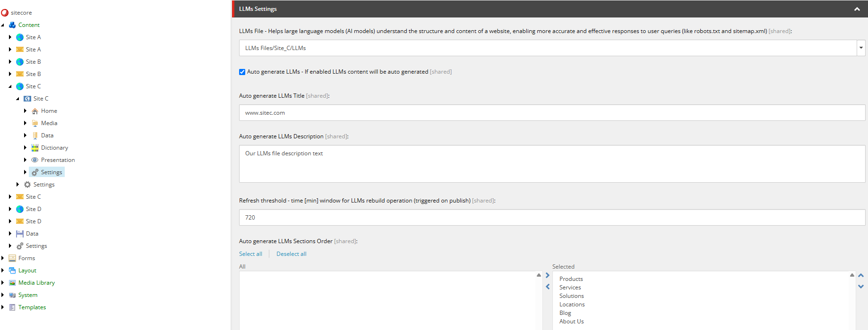Click the All list scroll-up arrow
868x330 pixels.
tap(539, 275)
